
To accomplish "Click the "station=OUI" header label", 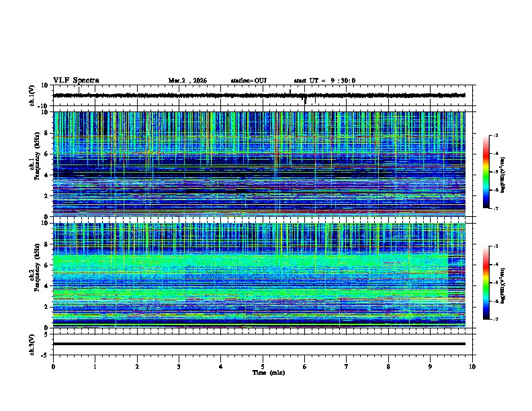I will pyautogui.click(x=249, y=81).
